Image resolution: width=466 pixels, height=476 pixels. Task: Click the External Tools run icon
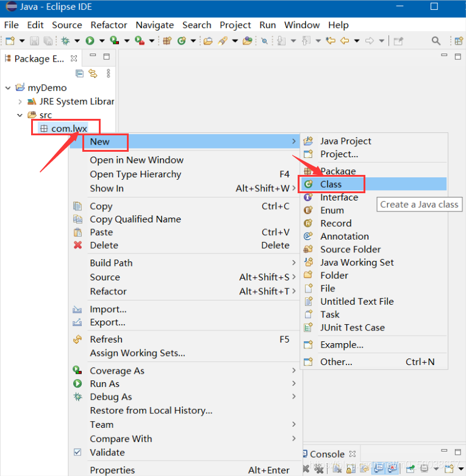coord(140,40)
